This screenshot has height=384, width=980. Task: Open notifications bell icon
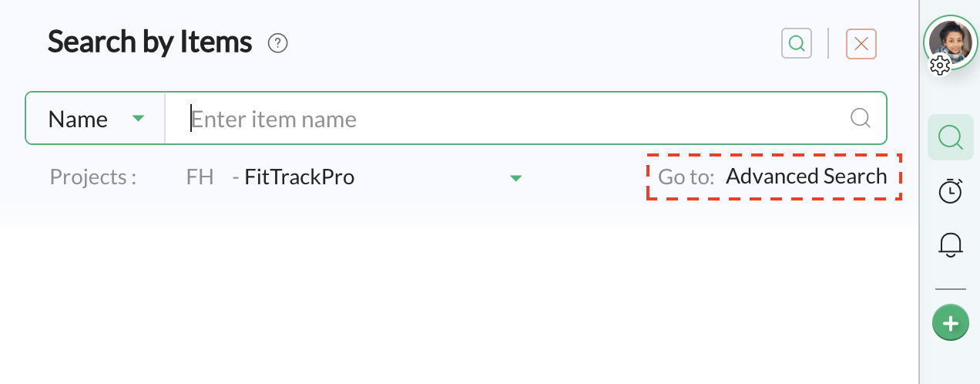point(951,244)
